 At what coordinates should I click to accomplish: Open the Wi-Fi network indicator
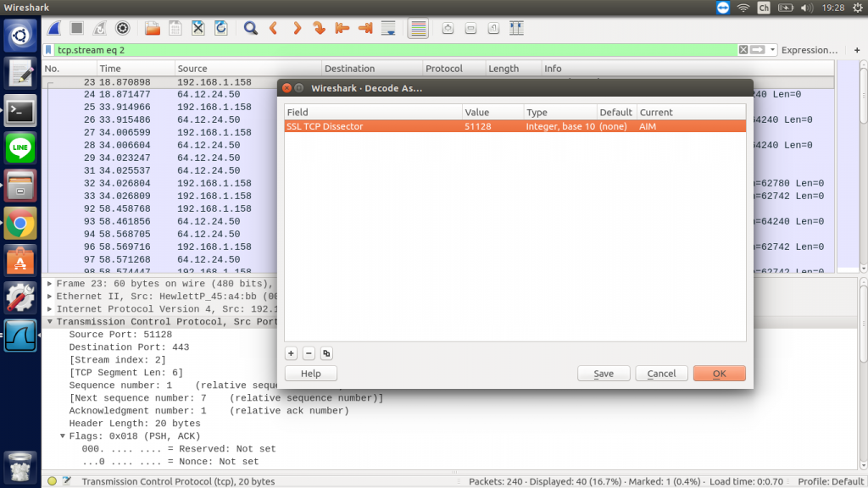click(x=743, y=8)
